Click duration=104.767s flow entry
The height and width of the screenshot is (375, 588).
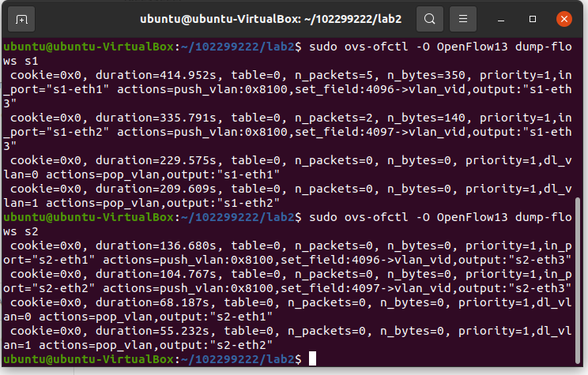point(156,274)
